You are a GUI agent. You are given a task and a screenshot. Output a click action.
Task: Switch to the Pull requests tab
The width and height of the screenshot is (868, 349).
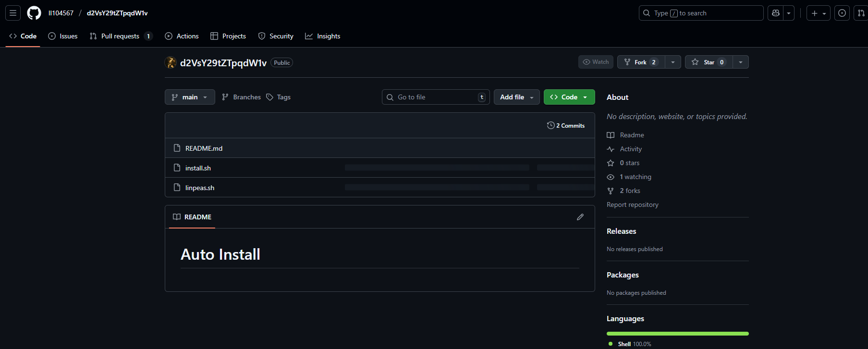120,36
